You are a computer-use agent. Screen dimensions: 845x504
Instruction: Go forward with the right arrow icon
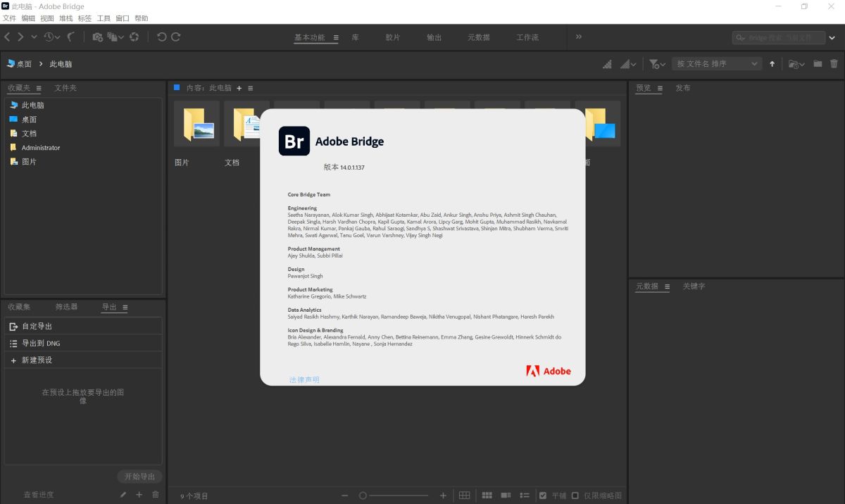21,37
